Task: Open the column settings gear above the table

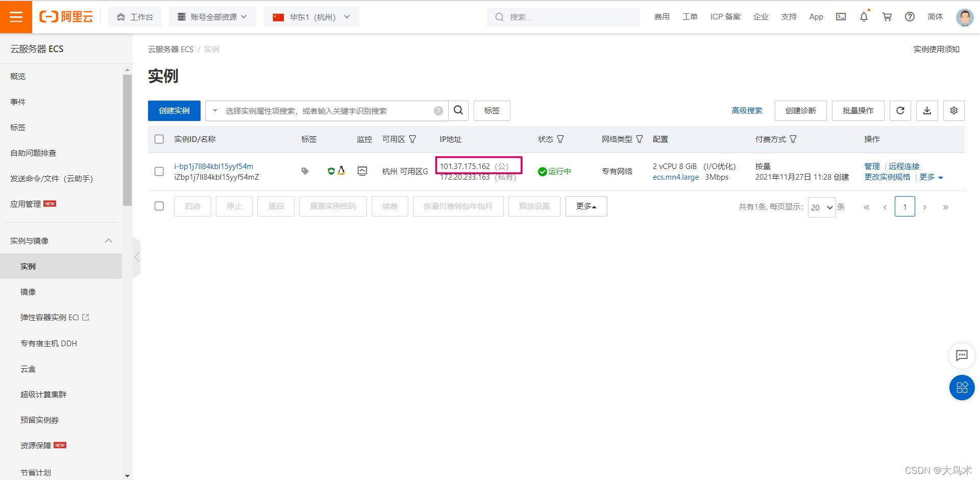Action: coord(953,110)
